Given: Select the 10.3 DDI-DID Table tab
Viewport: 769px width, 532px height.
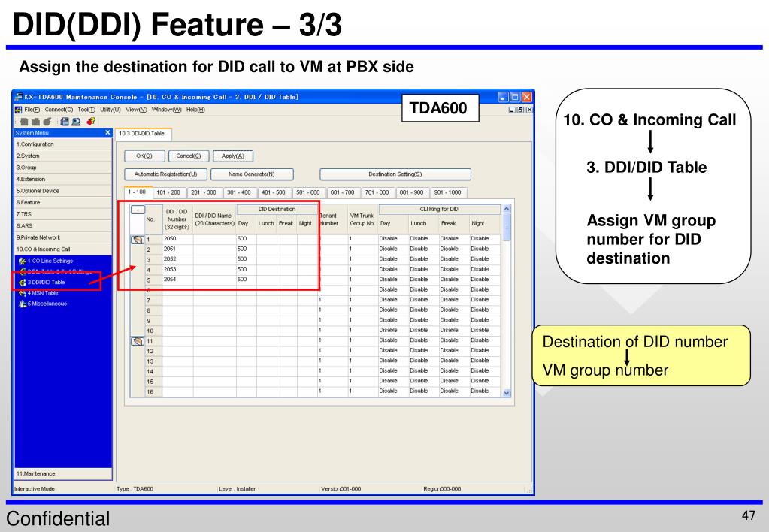Looking at the screenshot, I should click(x=142, y=134).
